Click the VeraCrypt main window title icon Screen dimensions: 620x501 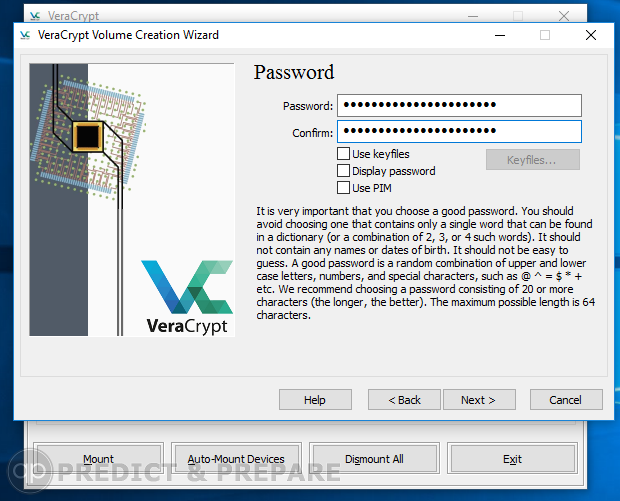[35, 16]
